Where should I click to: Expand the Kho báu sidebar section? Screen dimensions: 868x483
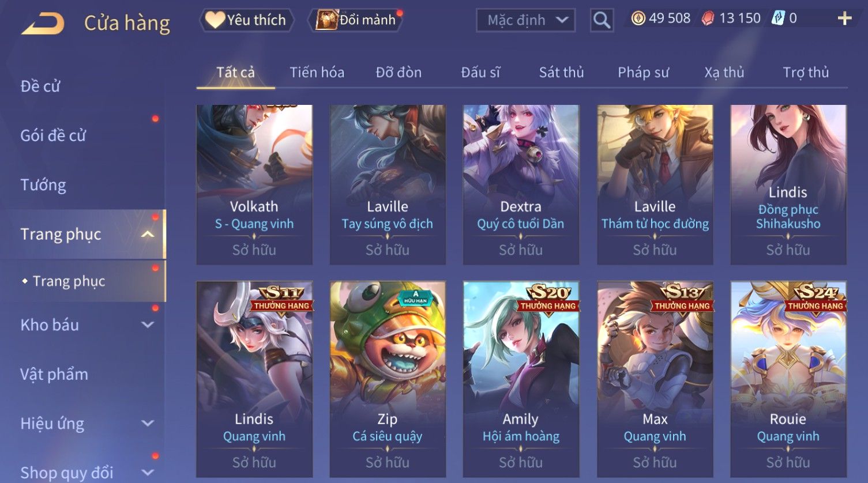tap(148, 325)
